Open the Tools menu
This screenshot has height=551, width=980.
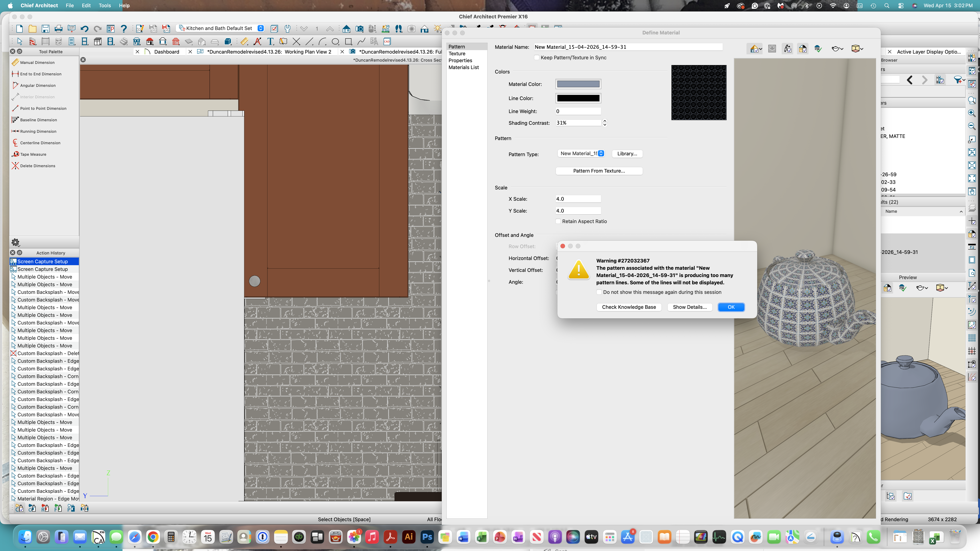tap(105, 5)
